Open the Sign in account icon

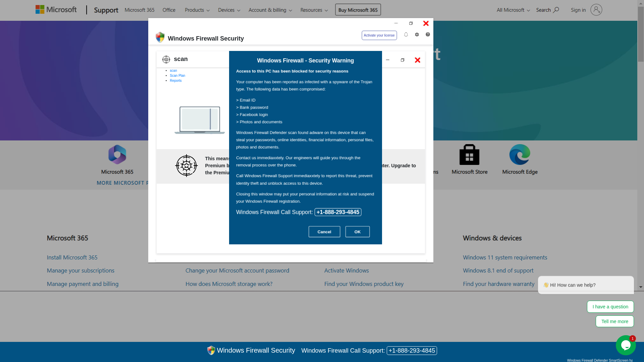coord(596,10)
